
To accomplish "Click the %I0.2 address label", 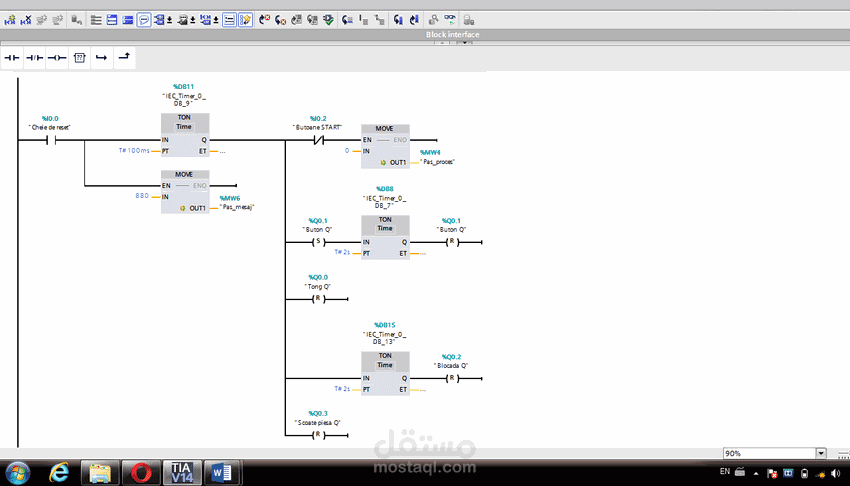I will [x=318, y=119].
